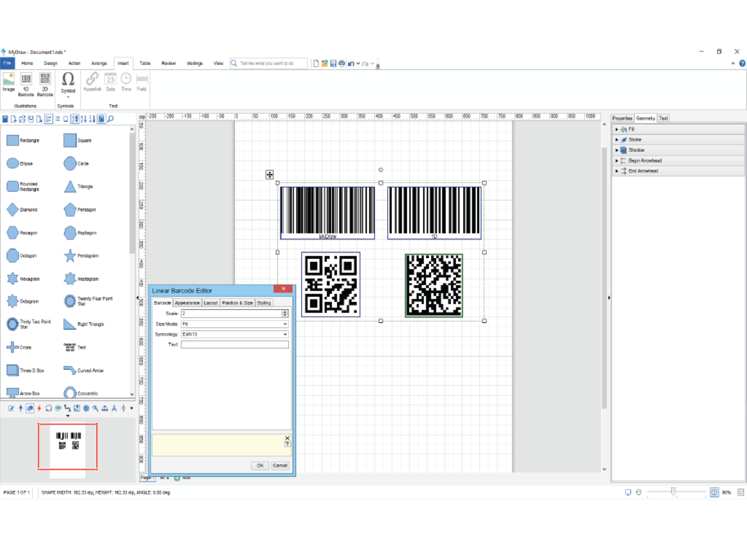Click the barcode Text input field

235,344
